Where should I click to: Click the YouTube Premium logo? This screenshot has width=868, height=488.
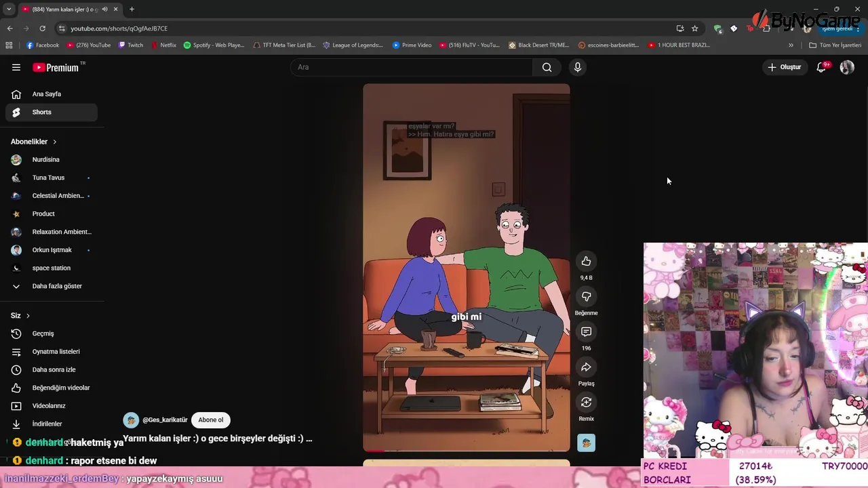(56, 67)
